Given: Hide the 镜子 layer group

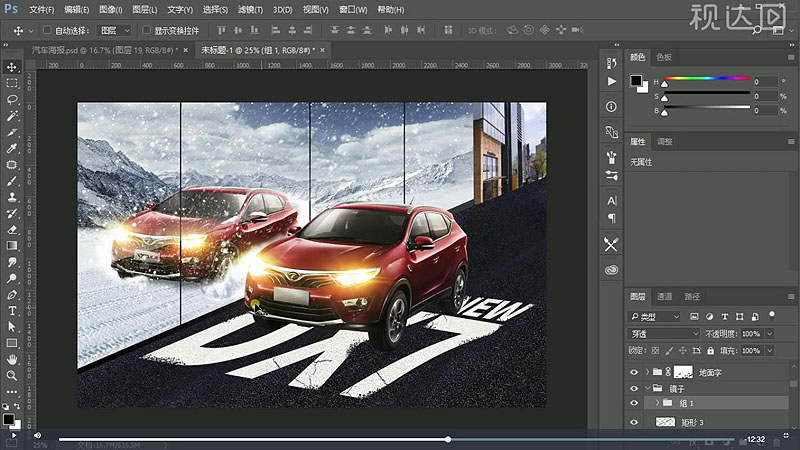Looking at the screenshot, I should 634,389.
